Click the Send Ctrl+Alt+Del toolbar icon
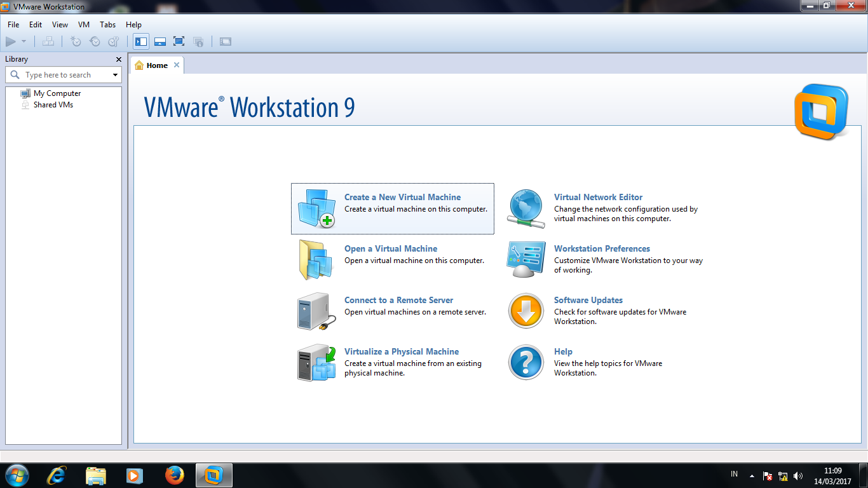The height and width of the screenshot is (488, 868). [x=48, y=42]
